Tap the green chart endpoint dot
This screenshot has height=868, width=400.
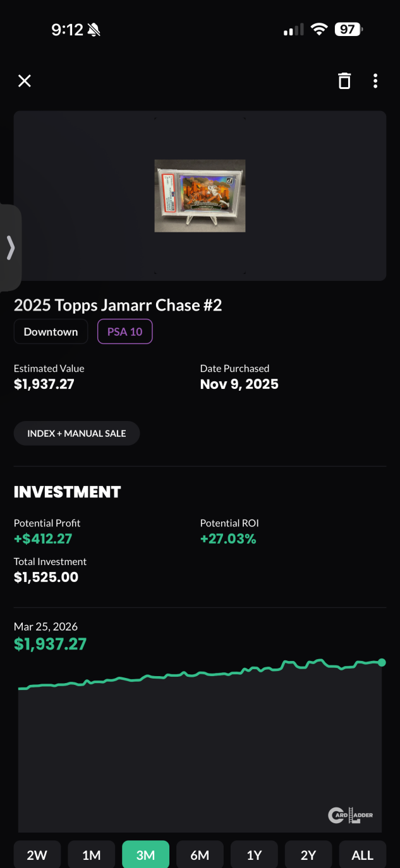(382, 662)
